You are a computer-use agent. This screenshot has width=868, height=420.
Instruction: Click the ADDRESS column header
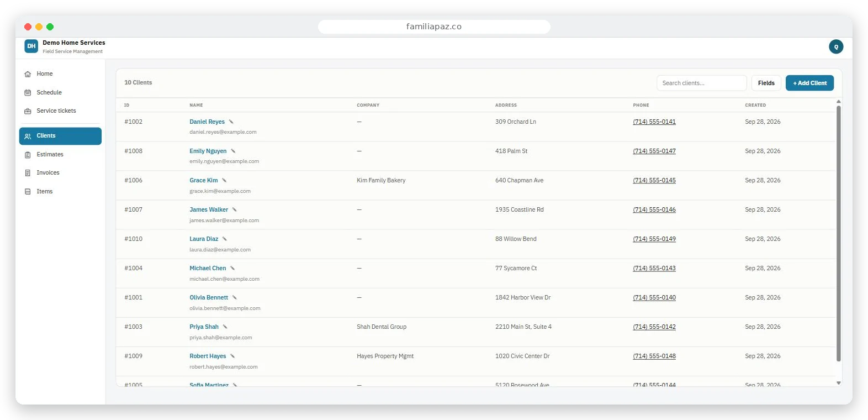tap(506, 105)
